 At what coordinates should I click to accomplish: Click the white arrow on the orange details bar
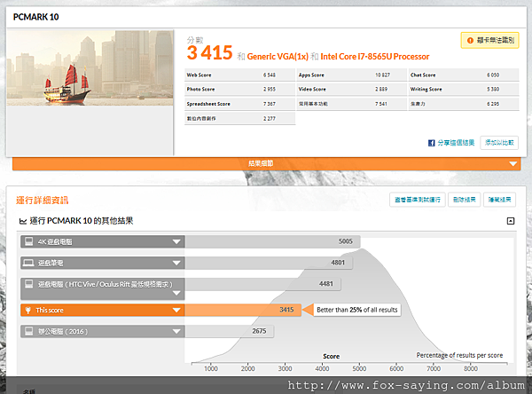click(513, 164)
